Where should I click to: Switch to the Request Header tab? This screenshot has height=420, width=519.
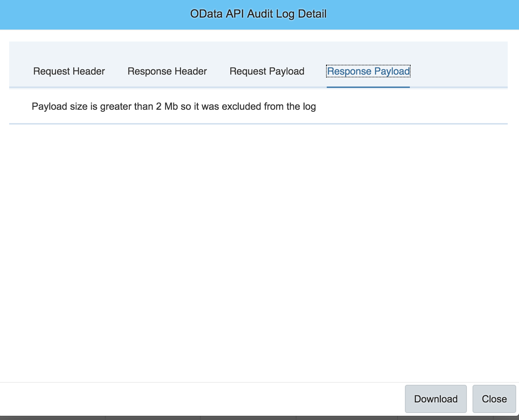(69, 71)
